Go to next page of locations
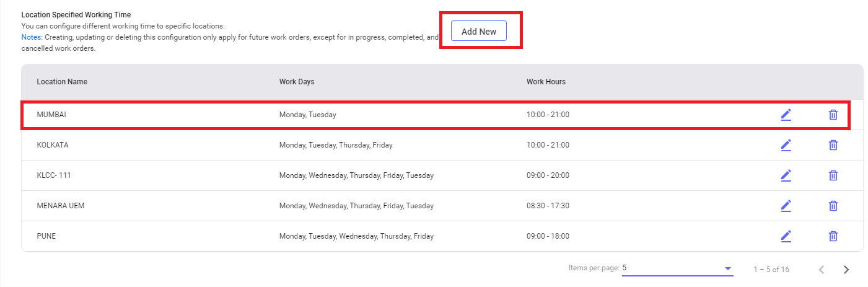 [846, 270]
